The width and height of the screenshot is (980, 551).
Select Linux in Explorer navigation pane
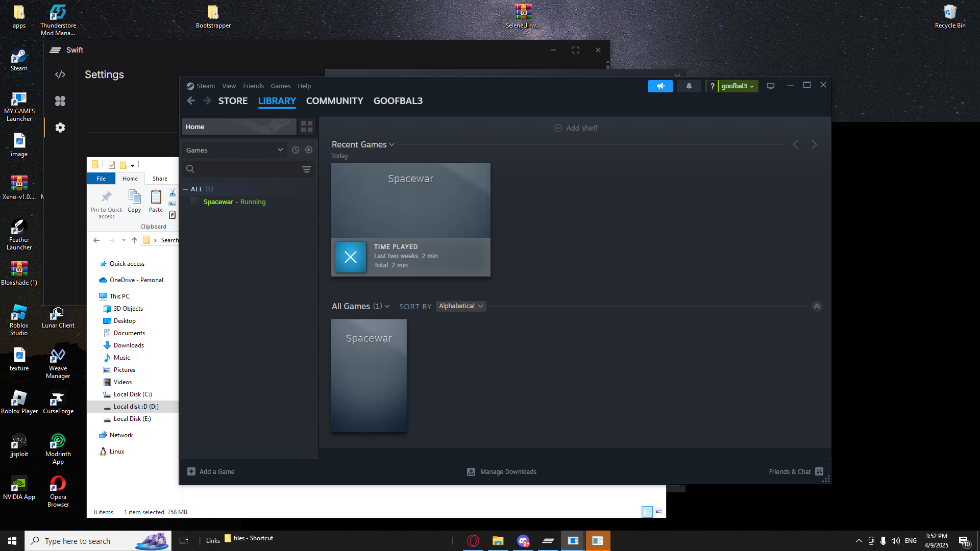(117, 452)
